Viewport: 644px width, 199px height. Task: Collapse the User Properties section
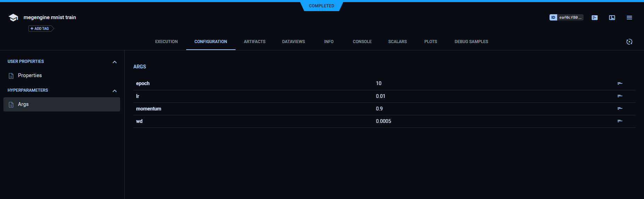[115, 62]
